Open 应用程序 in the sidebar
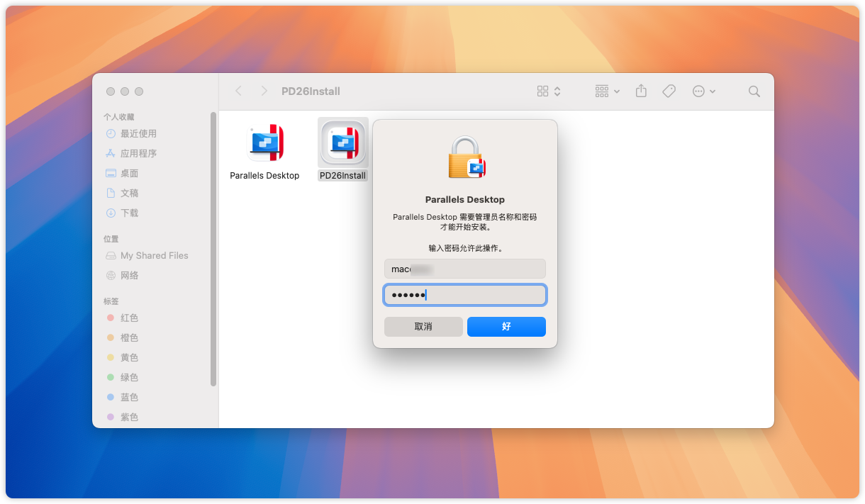Image resolution: width=865 pixels, height=504 pixels. pos(138,153)
